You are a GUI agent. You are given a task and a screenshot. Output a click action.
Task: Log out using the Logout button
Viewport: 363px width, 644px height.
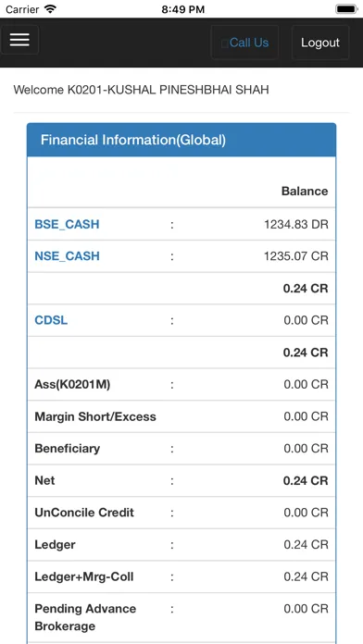[x=320, y=43]
